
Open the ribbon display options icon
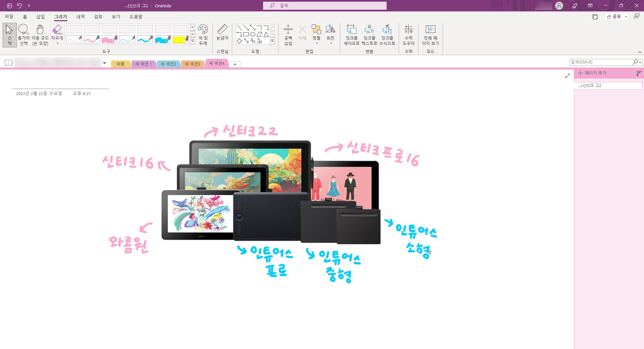coord(590,6)
